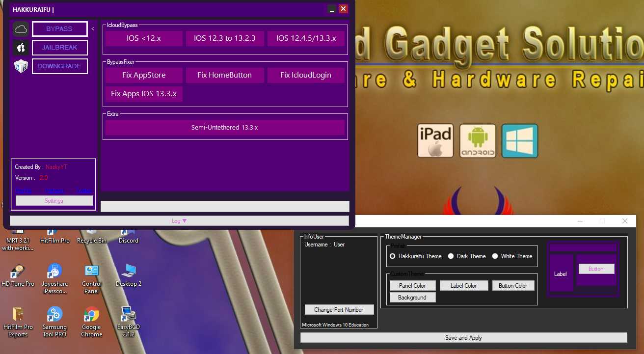Image resolution: width=644 pixels, height=354 pixels.
Task: Close the theme settings window
Action: point(624,221)
